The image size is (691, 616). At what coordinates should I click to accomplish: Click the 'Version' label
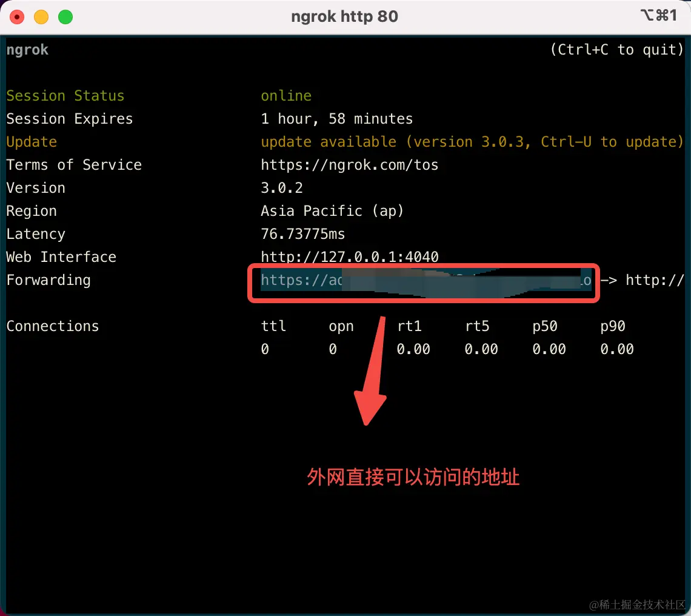(36, 188)
